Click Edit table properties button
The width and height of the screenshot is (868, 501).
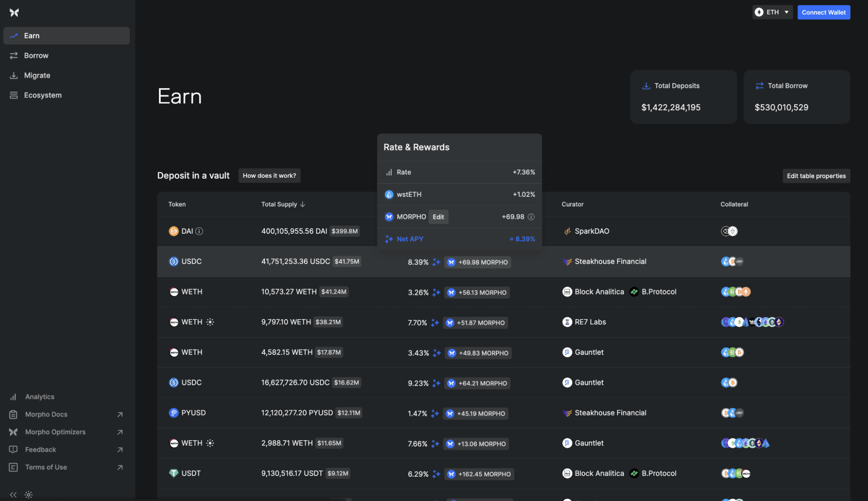click(816, 176)
